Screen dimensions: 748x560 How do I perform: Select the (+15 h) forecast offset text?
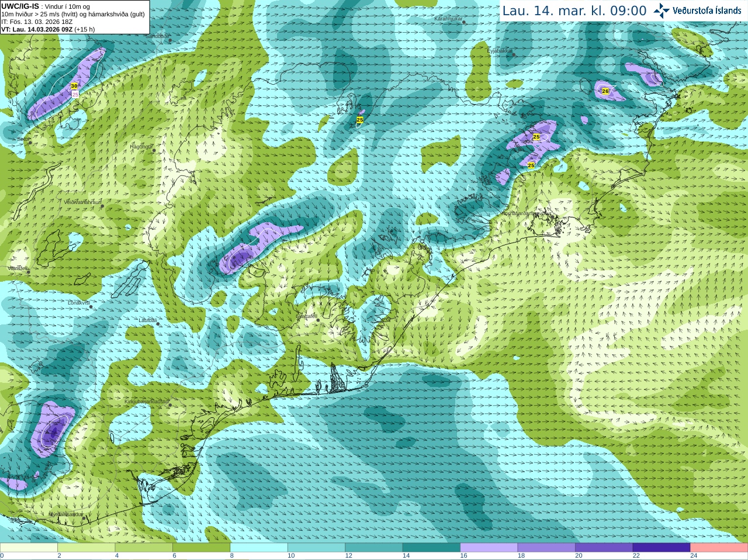84,29
